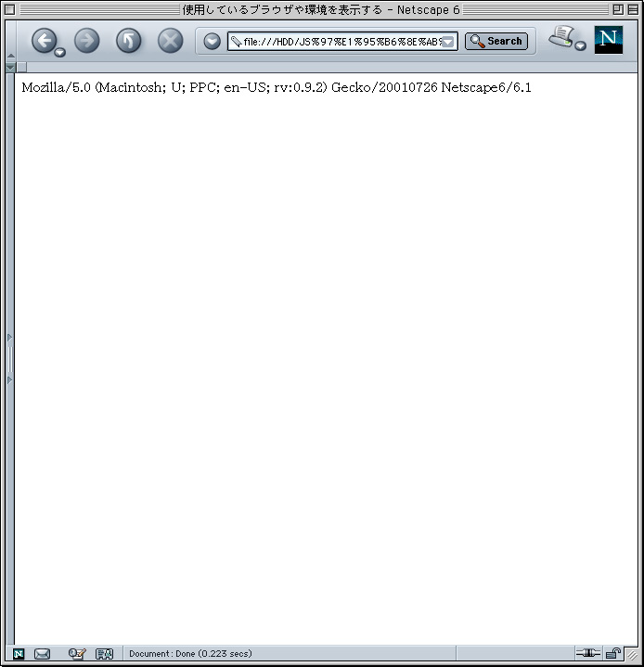Zoom the window with the title bar zoom box

618,9
